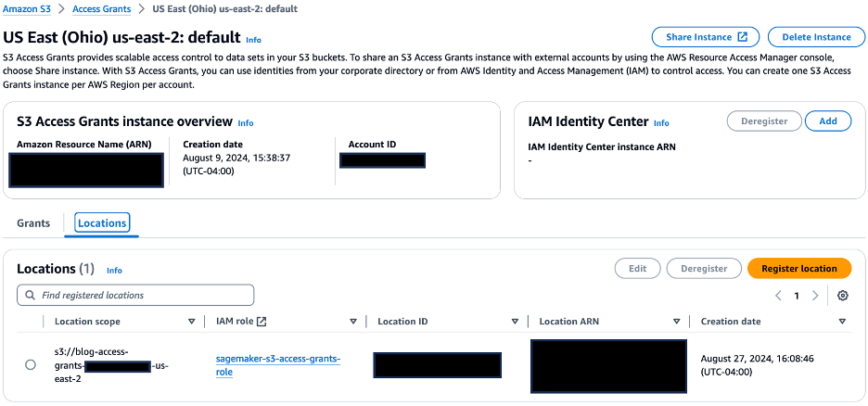Open the Access Grants breadcrumb link
Viewport: 868px width, 406px height.
click(102, 9)
